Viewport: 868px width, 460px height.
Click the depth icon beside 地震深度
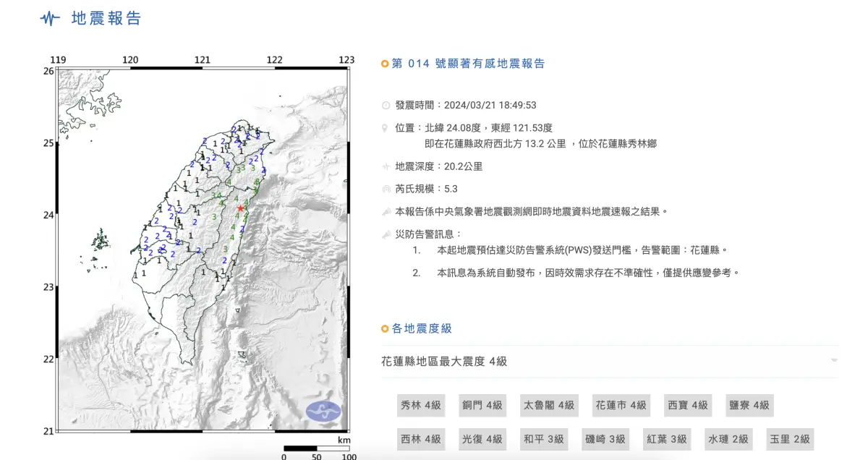point(386,166)
